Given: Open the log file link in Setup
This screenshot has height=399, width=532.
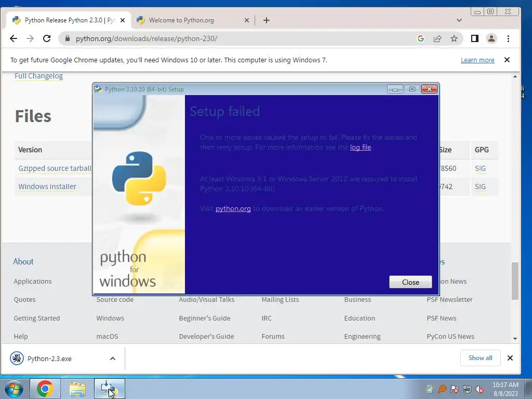Looking at the screenshot, I should pos(361,147).
